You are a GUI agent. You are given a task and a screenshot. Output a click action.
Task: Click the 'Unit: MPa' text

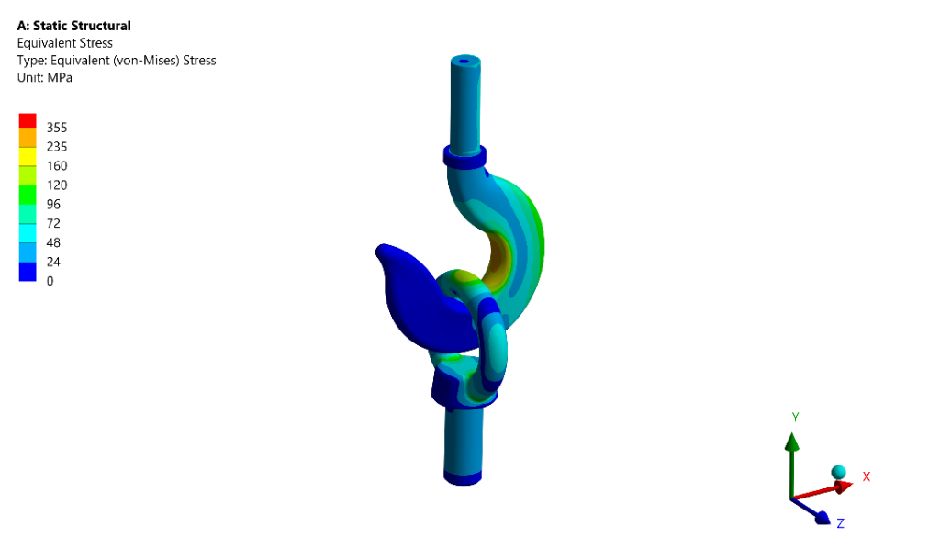pos(44,78)
